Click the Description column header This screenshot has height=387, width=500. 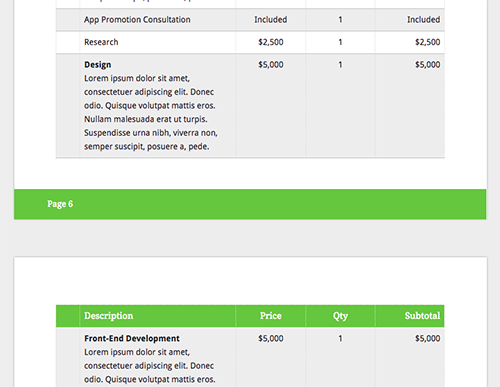(109, 316)
